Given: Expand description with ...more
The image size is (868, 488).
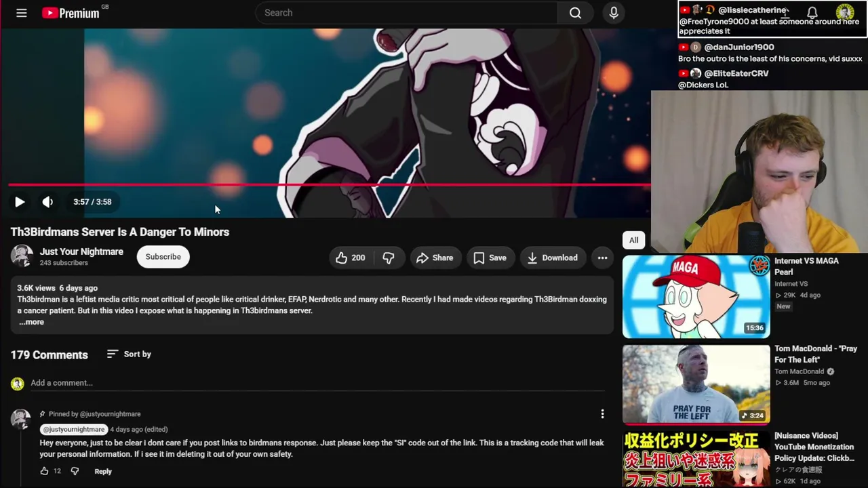Looking at the screenshot, I should 31,322.
